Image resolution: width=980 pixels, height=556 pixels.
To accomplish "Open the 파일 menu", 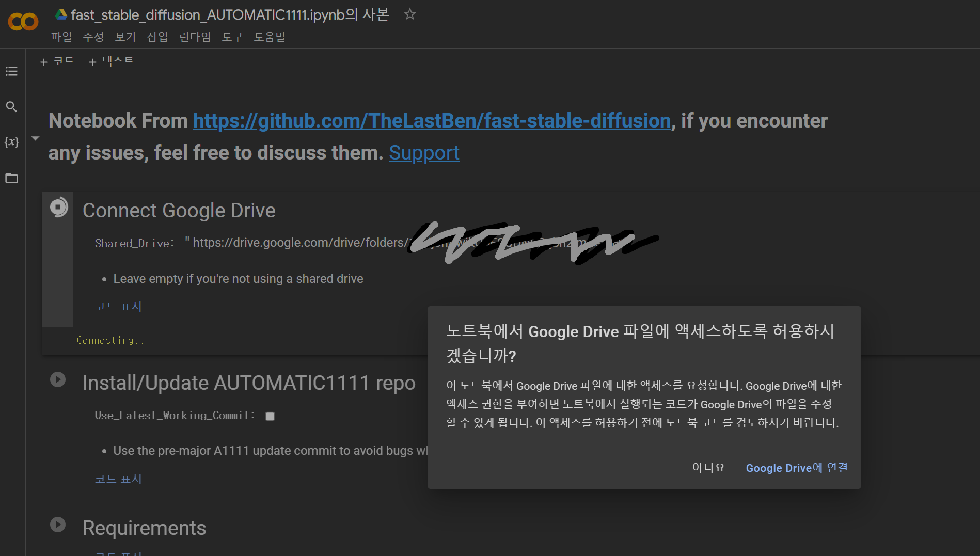I will click(x=61, y=37).
